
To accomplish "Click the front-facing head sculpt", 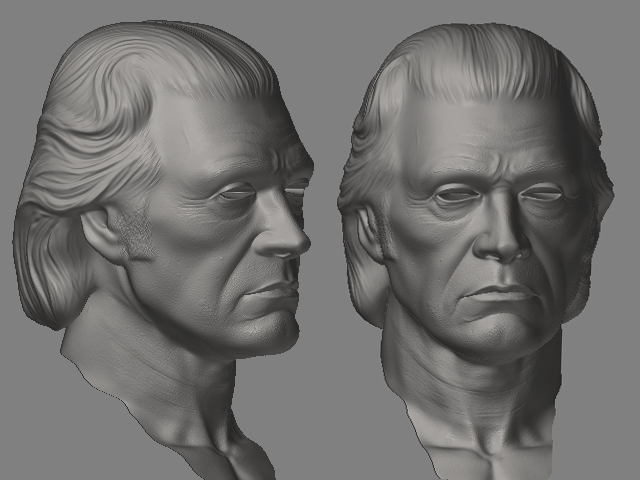I will pyautogui.click(x=476, y=251).
